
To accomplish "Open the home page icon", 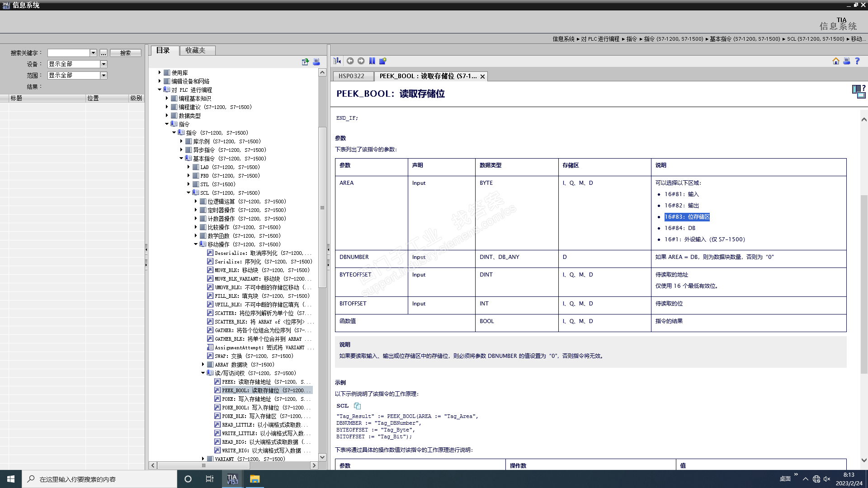I will [835, 61].
